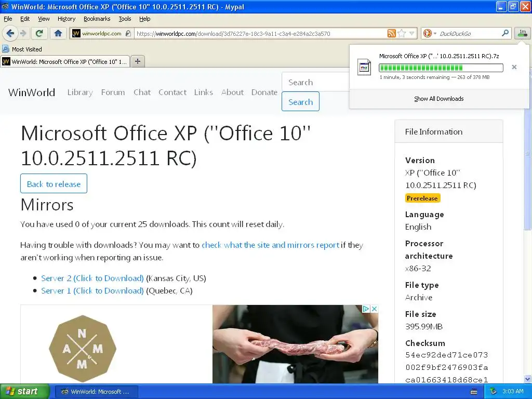The image size is (532, 399).
Task: Go to the Forum nav link
Action: click(x=113, y=92)
